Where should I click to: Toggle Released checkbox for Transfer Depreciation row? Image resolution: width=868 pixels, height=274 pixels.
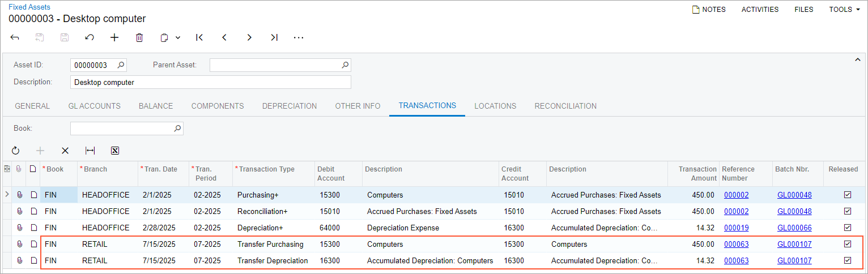click(848, 260)
